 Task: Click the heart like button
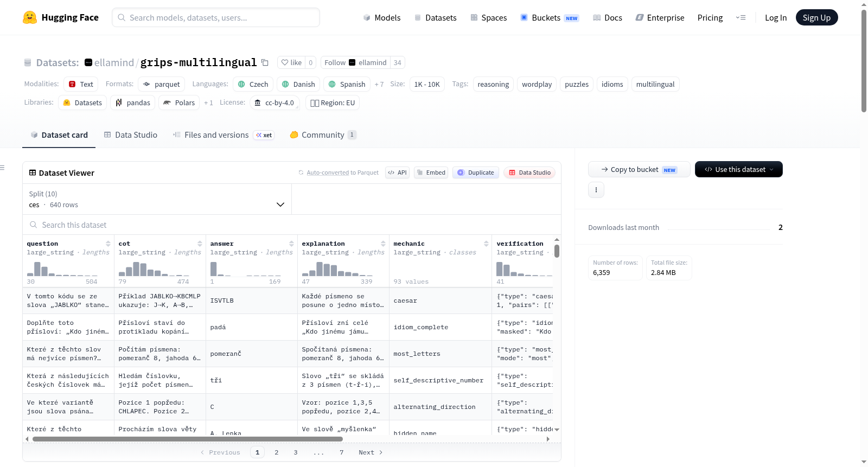click(291, 62)
